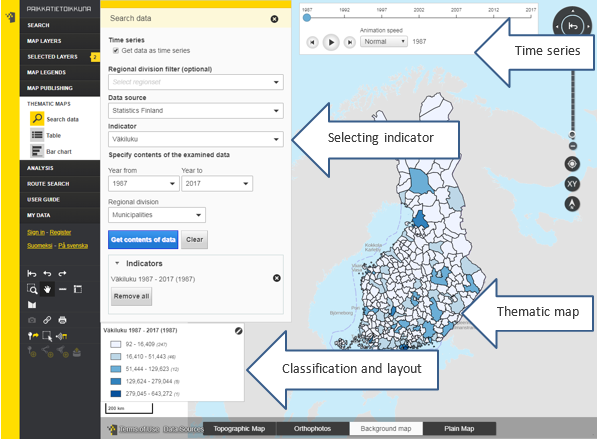Click the marker with yellow arrow tool

33,336
